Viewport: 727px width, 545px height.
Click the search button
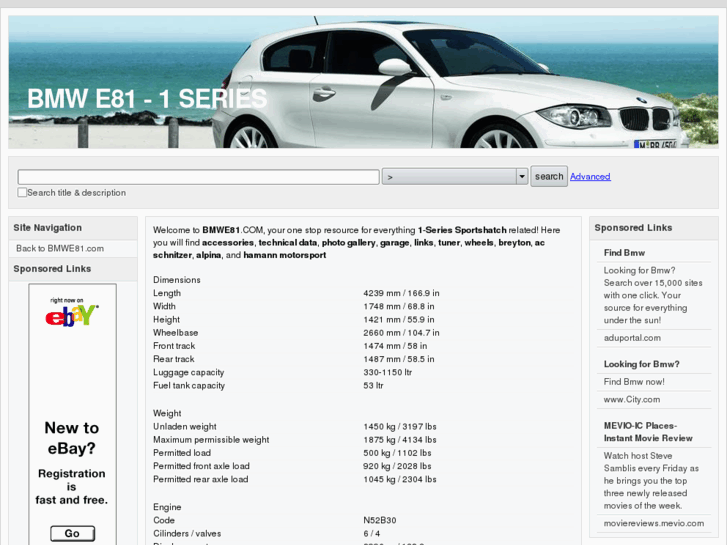click(x=549, y=176)
